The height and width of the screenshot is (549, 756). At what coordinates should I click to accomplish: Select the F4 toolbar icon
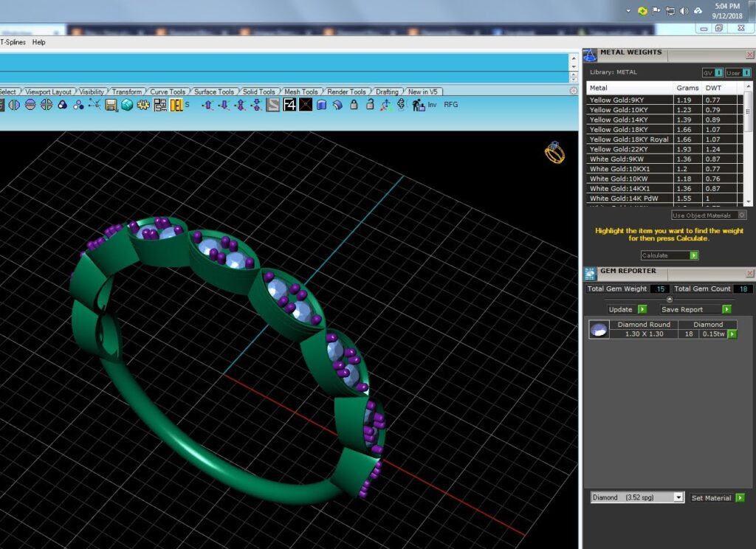[x=289, y=105]
